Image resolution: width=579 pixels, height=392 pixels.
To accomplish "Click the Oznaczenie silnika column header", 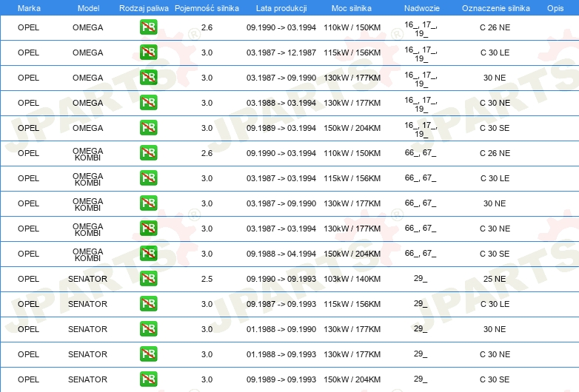I will click(x=496, y=8).
